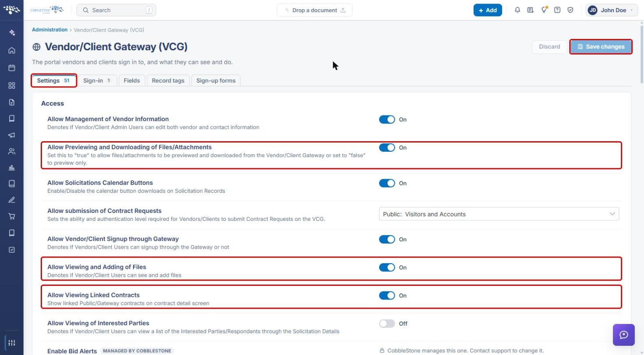Open the help question mark icon
This screenshot has height=355, width=644.
[557, 10]
